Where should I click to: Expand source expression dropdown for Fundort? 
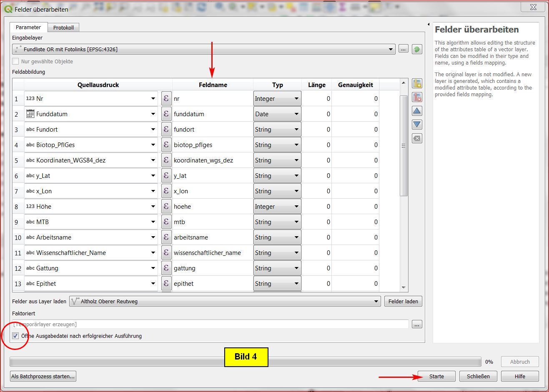(153, 130)
